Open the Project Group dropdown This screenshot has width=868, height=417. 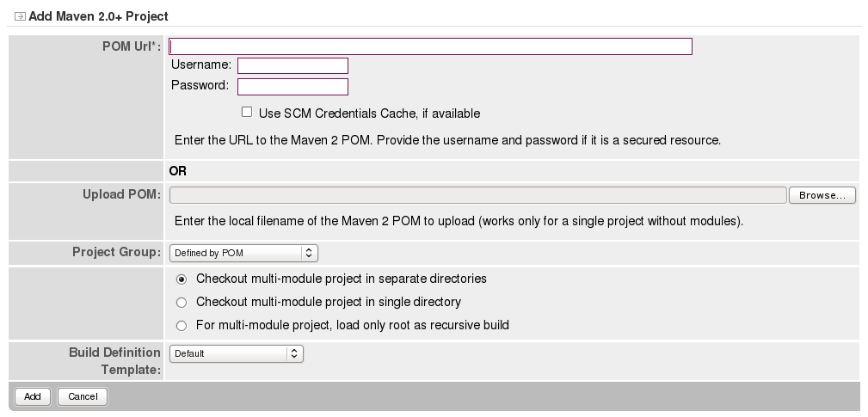pos(243,253)
